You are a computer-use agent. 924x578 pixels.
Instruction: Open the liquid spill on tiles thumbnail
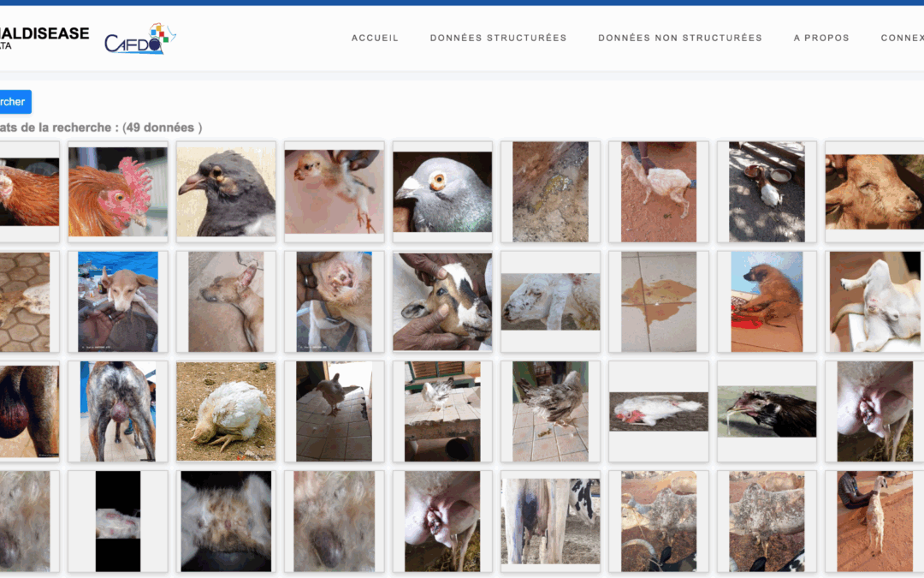pos(659,301)
